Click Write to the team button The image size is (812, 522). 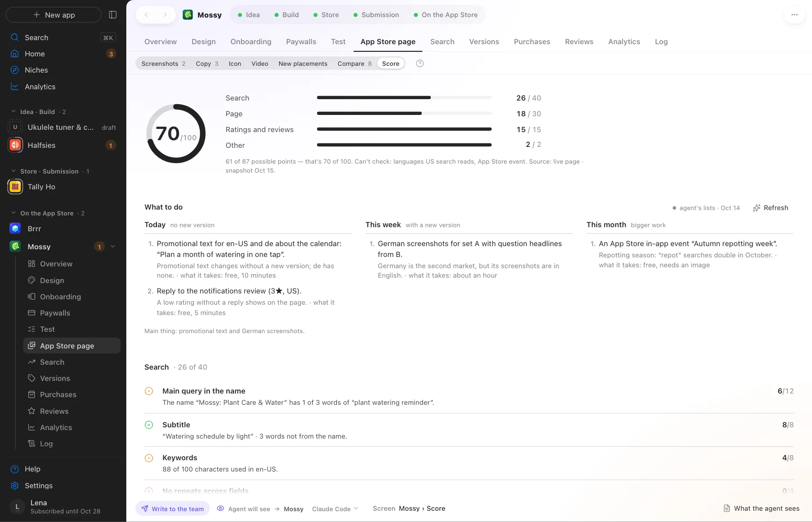172,508
